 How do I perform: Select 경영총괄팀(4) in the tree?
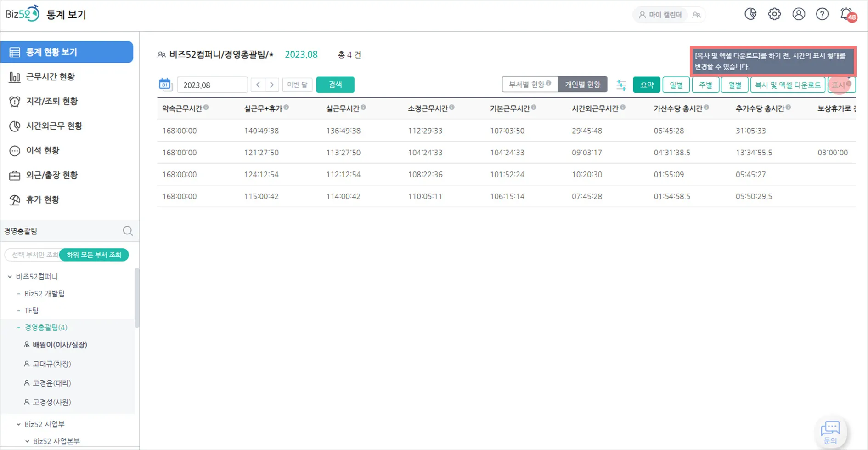coord(46,327)
